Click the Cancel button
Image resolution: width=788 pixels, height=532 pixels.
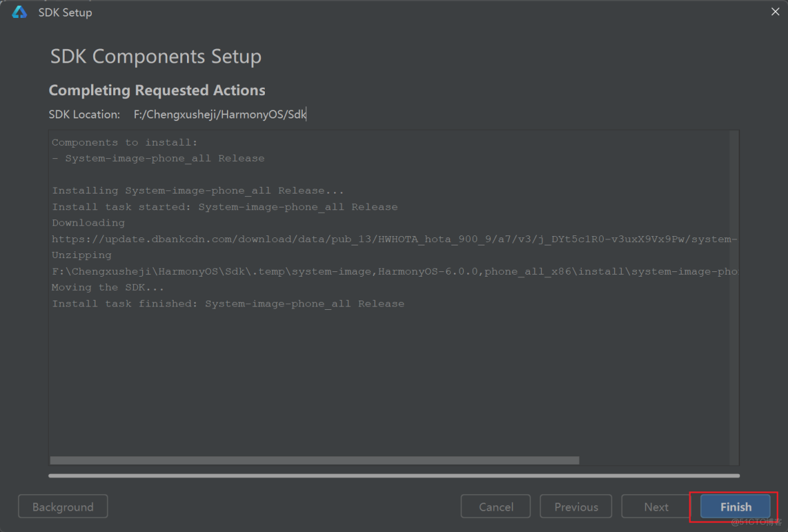[x=495, y=507]
